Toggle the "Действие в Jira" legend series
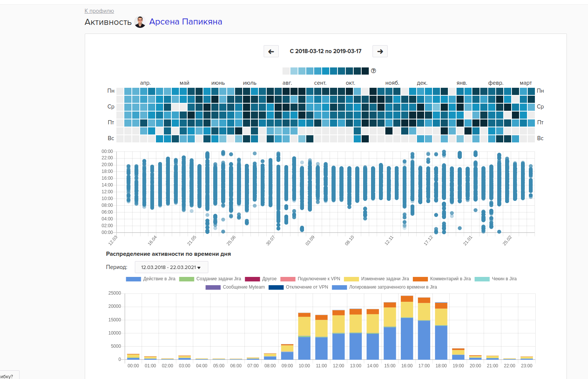The image size is (588, 379). click(151, 279)
